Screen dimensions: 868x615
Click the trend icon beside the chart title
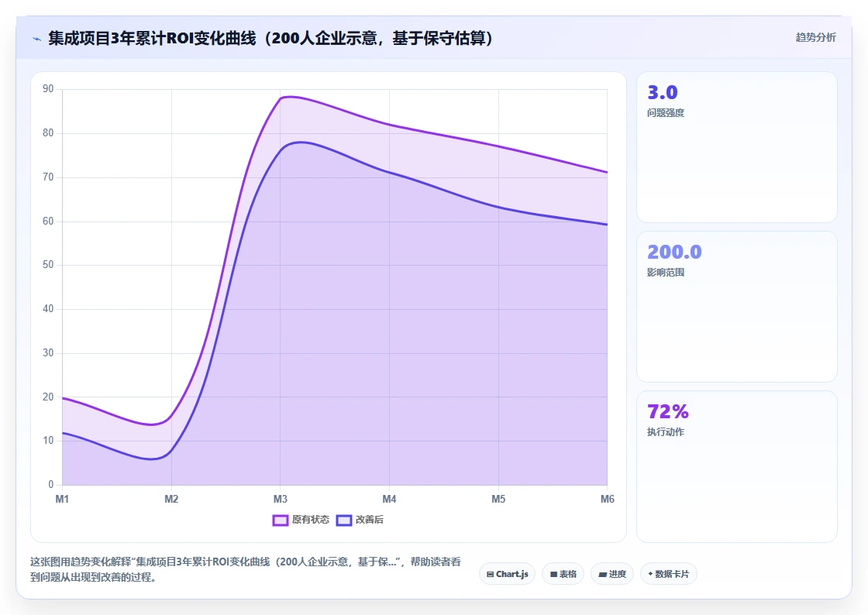pyautogui.click(x=37, y=39)
